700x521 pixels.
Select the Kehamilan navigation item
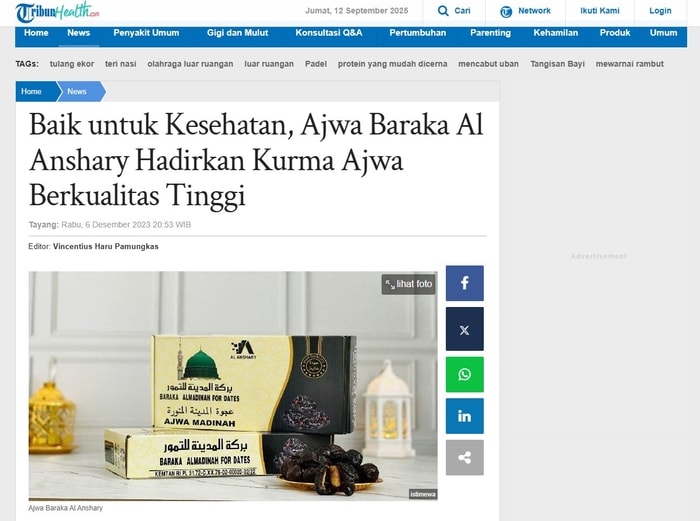555,33
